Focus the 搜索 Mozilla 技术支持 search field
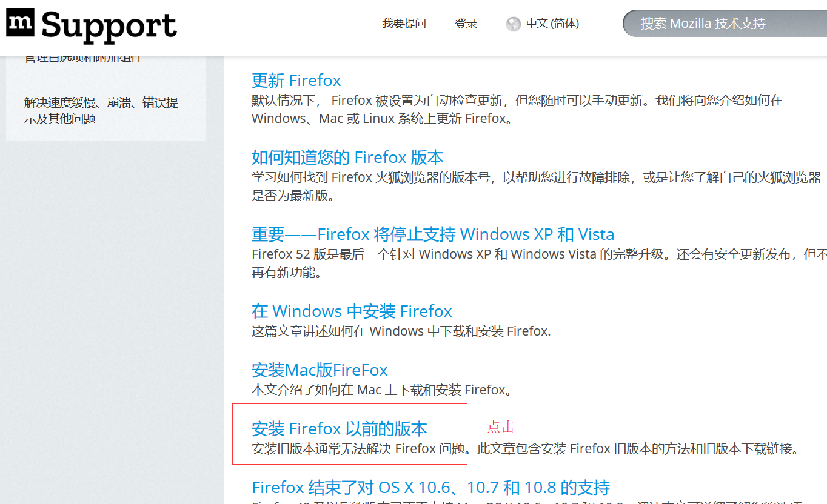The image size is (827, 504). pyautogui.click(x=725, y=24)
